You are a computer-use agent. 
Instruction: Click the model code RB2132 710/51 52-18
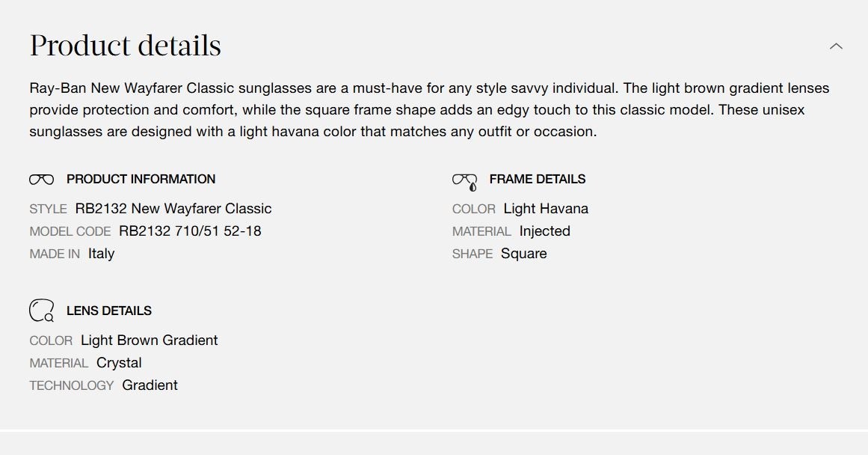click(x=190, y=231)
